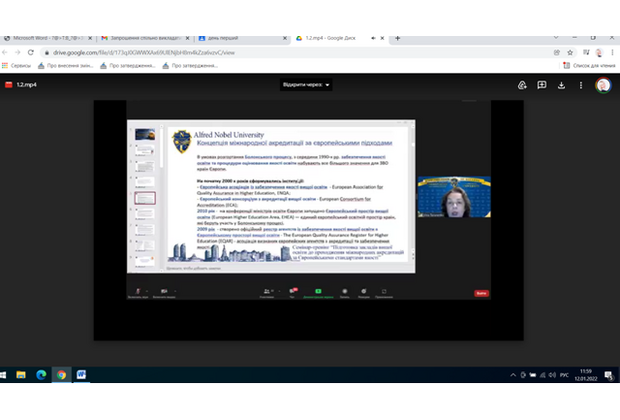Expand hidden system tray icons
This screenshot has height=420, width=620.
coord(511,375)
